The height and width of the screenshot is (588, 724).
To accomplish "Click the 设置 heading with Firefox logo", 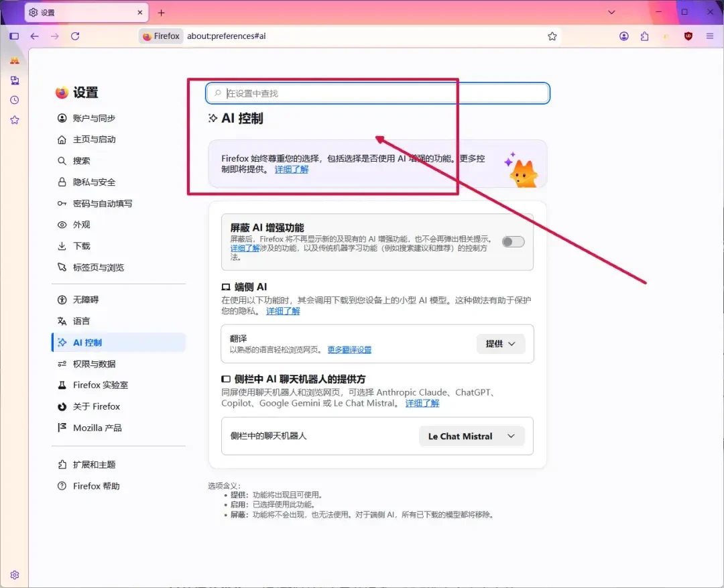I will [76, 93].
